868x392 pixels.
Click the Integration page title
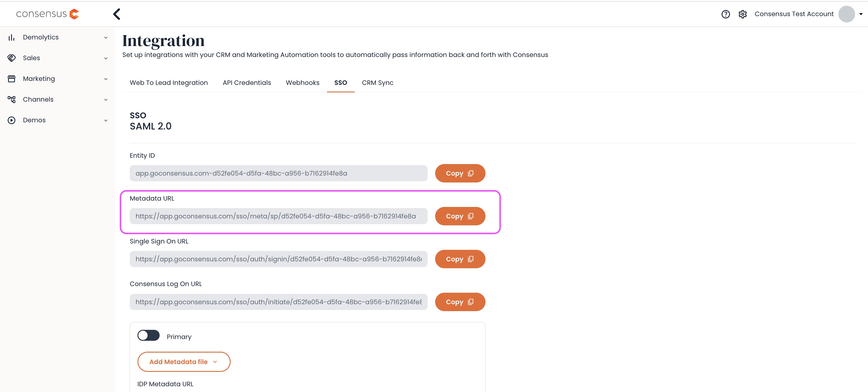click(163, 41)
